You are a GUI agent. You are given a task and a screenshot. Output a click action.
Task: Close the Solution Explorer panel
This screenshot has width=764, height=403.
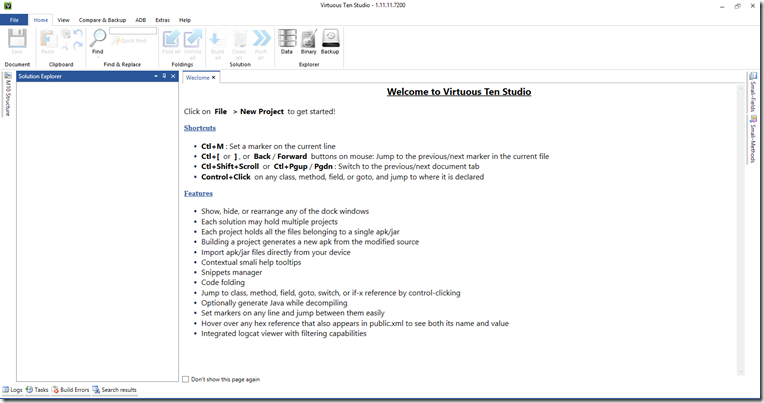point(173,76)
